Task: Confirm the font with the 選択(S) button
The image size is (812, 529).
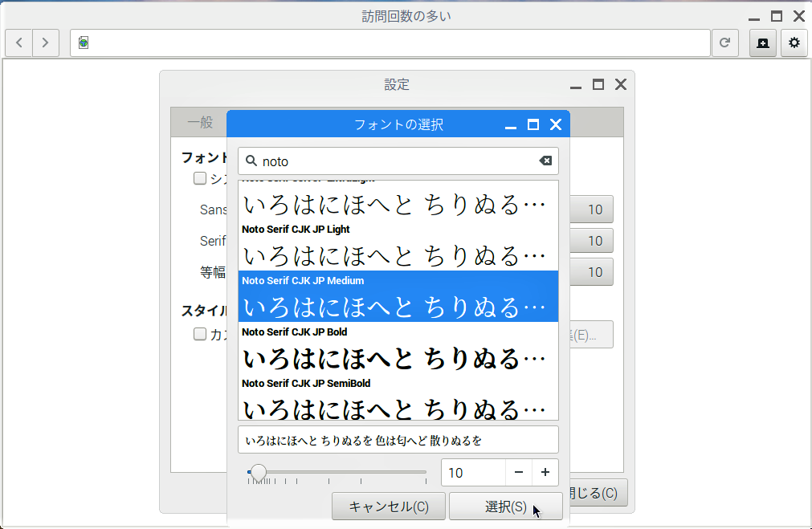Action: [x=505, y=507]
